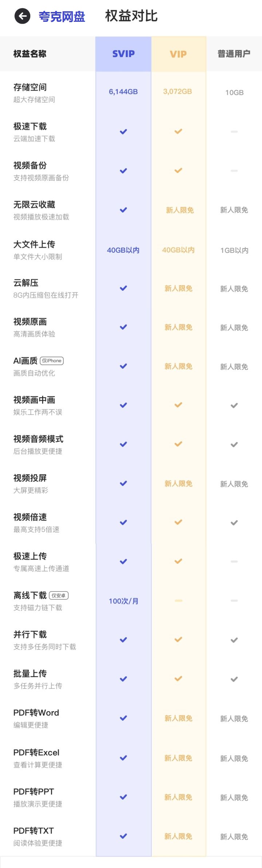Click SVIP 6,144GB storage value
The image size is (262, 868).
click(123, 92)
